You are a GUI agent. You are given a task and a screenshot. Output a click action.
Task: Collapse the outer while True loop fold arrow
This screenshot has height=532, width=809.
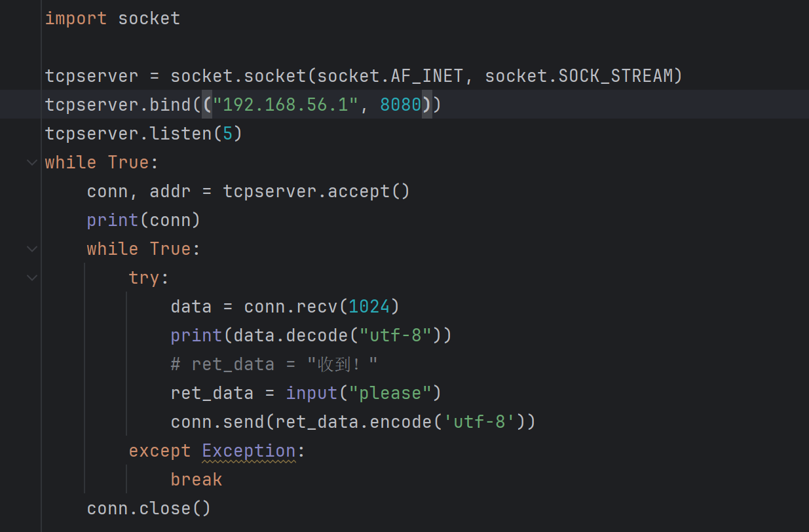(x=32, y=162)
